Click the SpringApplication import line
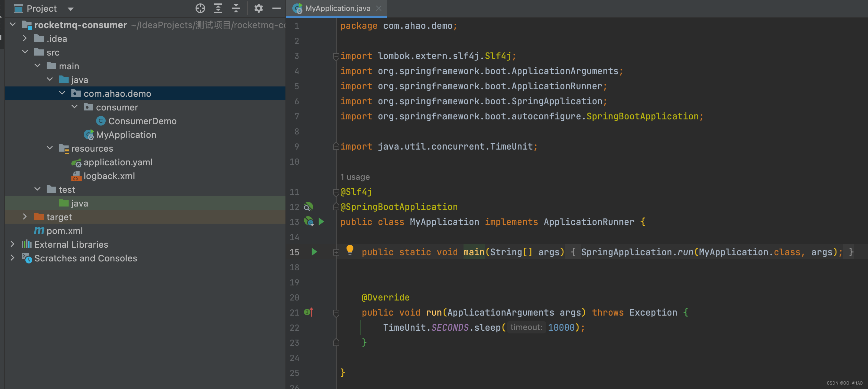The width and height of the screenshot is (868, 389). (474, 101)
